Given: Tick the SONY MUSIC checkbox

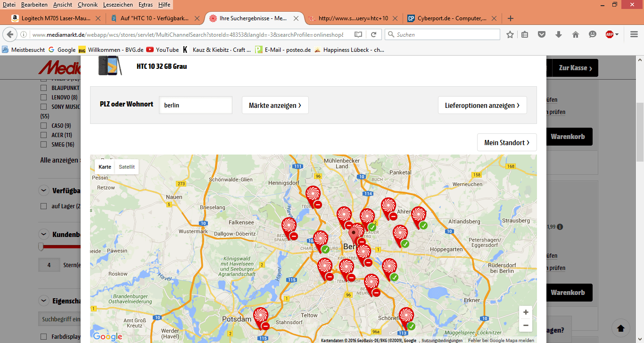Looking at the screenshot, I should click(x=43, y=106).
